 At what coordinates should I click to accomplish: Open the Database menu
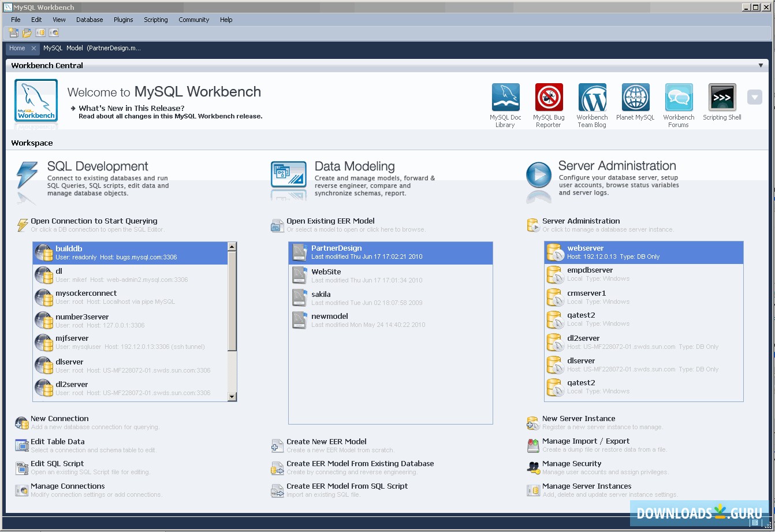tap(90, 20)
